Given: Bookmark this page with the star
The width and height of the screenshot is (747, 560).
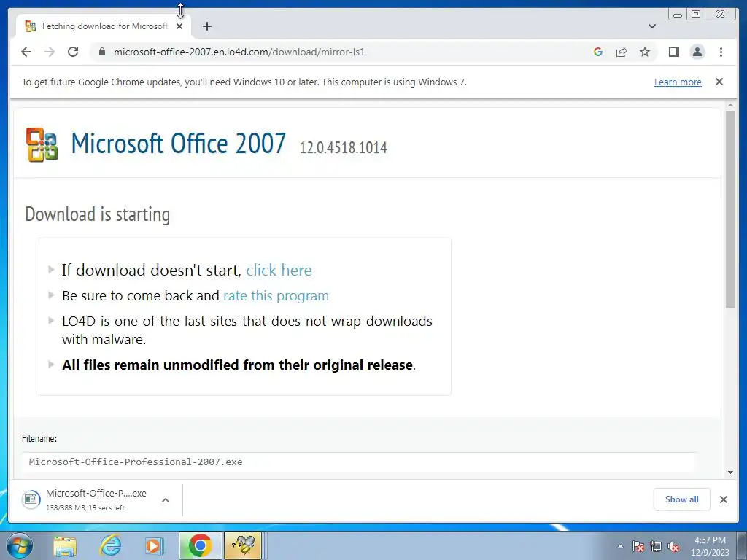Looking at the screenshot, I should point(645,52).
